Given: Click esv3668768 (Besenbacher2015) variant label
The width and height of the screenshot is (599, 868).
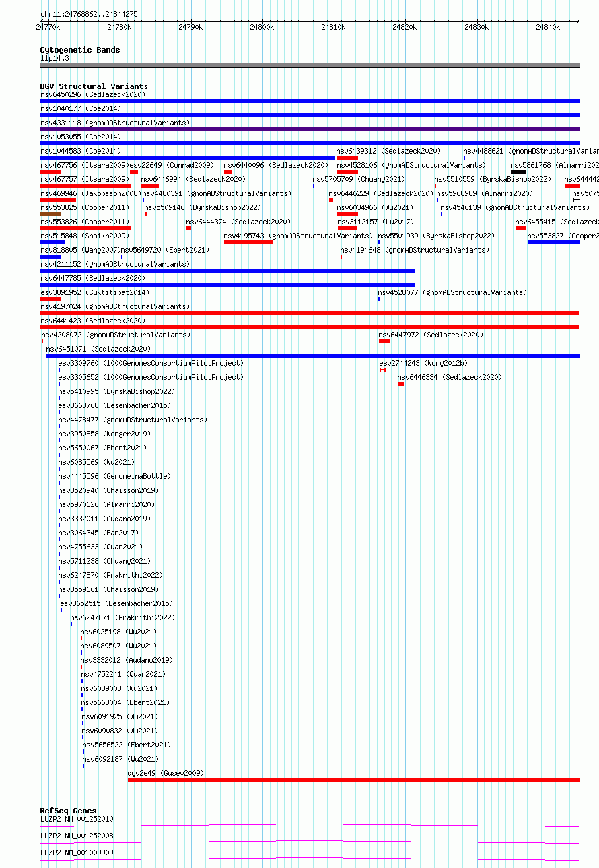Looking at the screenshot, I should (114, 405).
